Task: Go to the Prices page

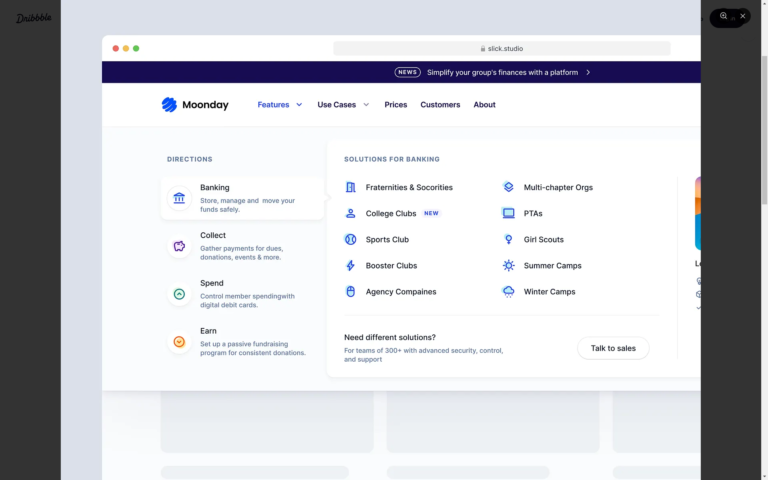Action: (396, 104)
